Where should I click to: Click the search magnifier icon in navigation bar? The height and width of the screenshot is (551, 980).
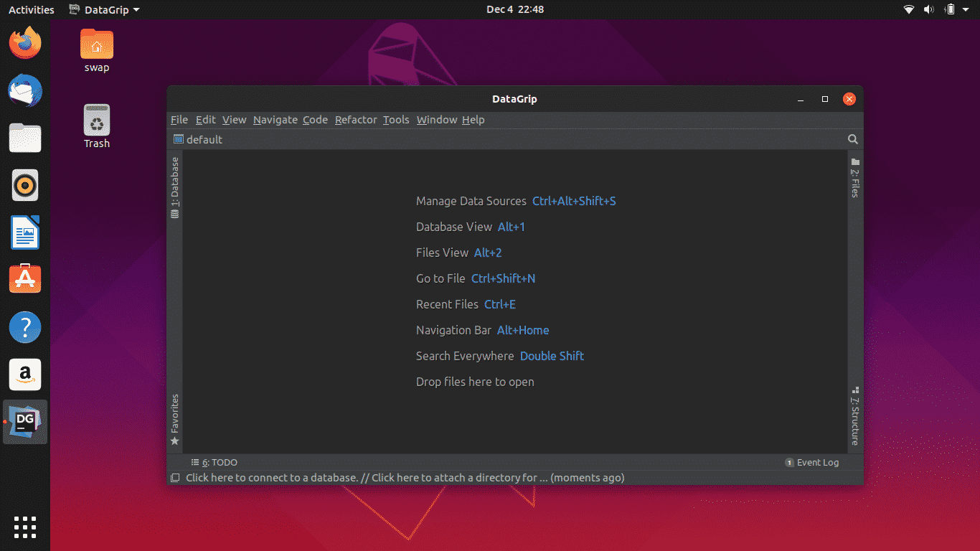coord(852,140)
